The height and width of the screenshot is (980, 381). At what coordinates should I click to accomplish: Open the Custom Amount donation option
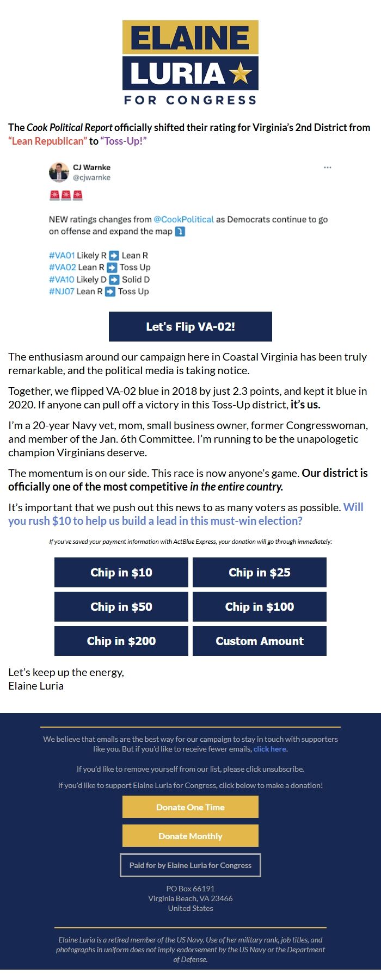click(259, 641)
